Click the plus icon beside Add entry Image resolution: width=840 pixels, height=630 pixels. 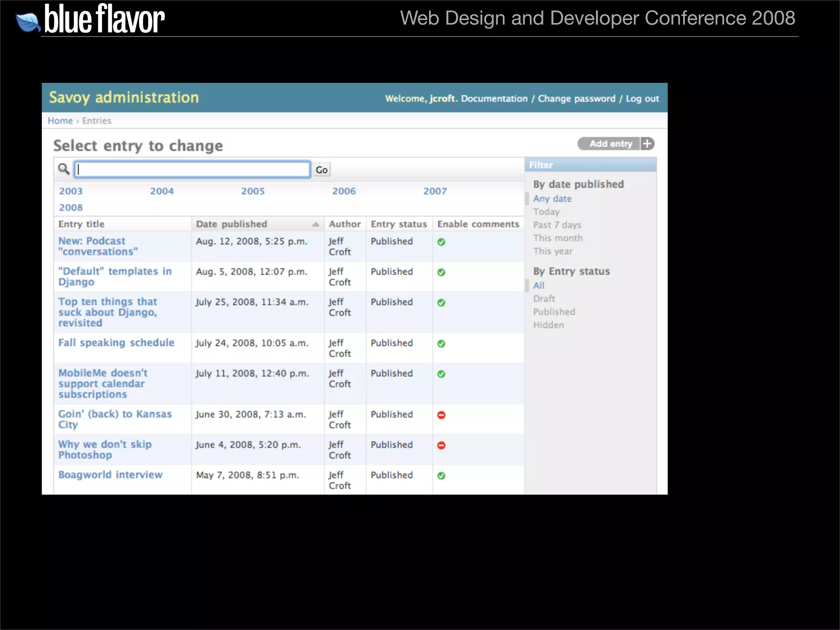coord(647,144)
